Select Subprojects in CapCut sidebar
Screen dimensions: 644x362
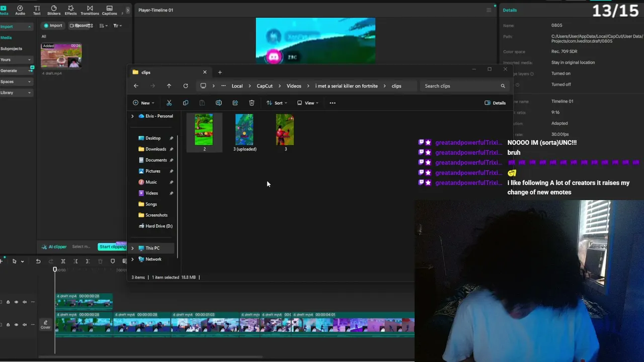click(12, 49)
